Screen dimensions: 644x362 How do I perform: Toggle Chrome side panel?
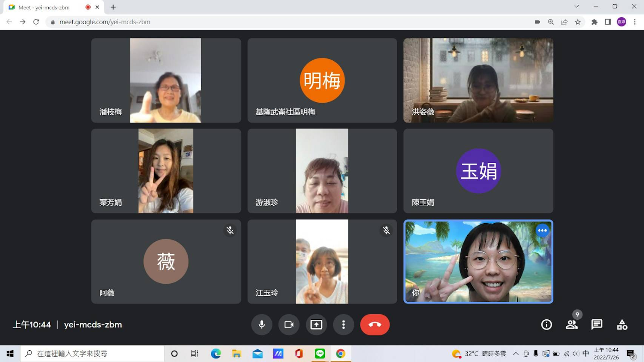click(x=608, y=22)
